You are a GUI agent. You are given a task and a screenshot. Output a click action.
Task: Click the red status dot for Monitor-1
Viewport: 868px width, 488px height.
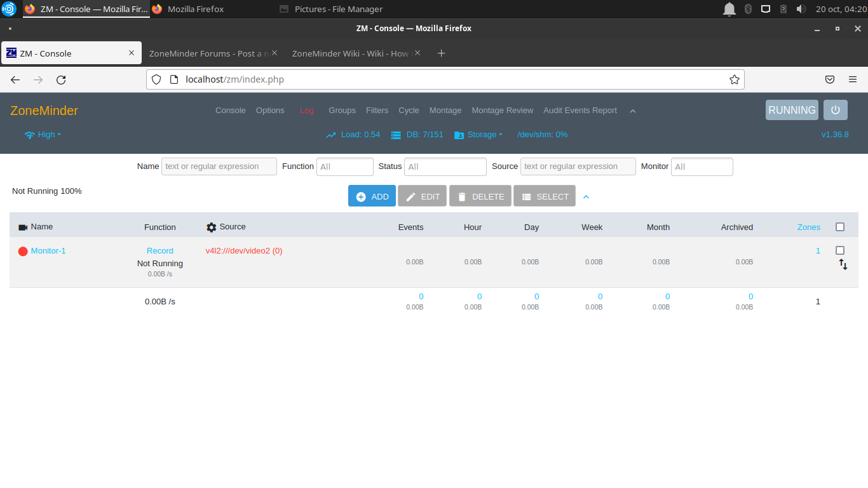pyautogui.click(x=23, y=252)
